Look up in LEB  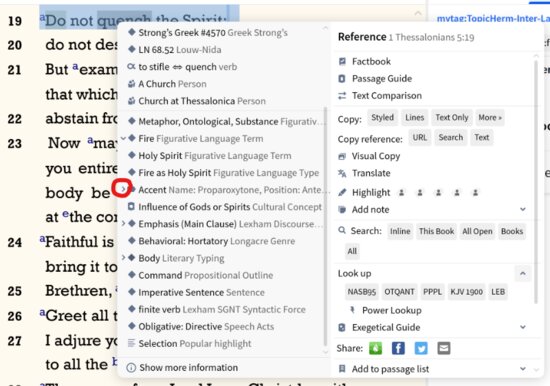point(498,292)
